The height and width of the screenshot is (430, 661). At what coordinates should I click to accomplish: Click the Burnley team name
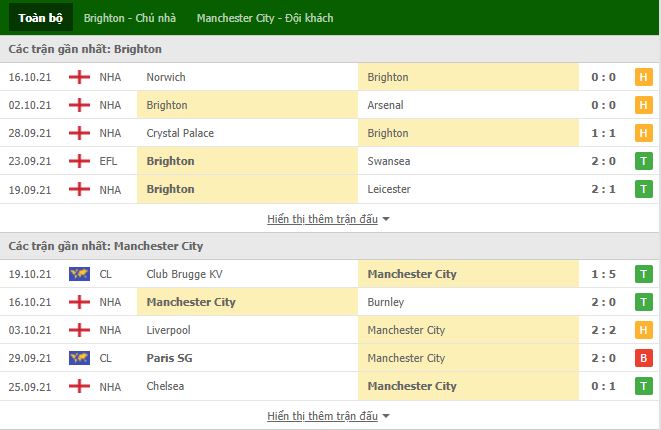385,302
